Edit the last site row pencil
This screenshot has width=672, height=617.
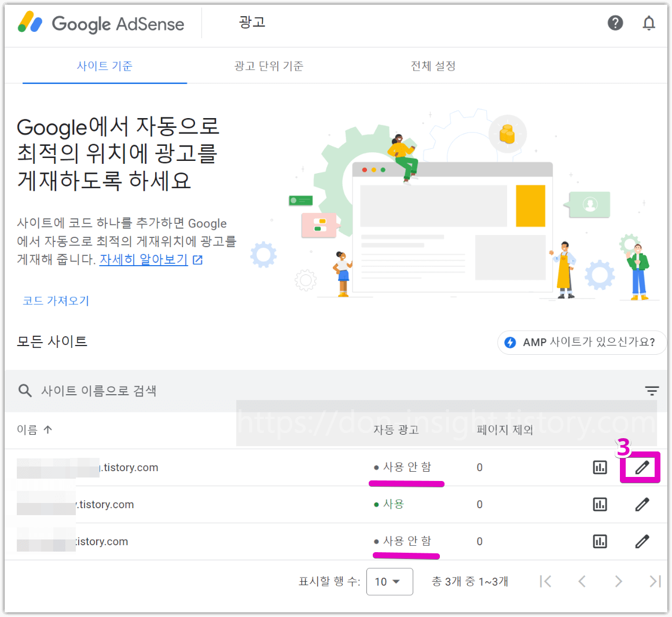tap(641, 541)
